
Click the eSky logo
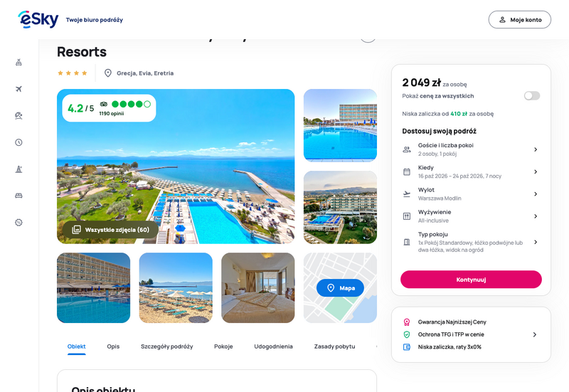point(38,19)
